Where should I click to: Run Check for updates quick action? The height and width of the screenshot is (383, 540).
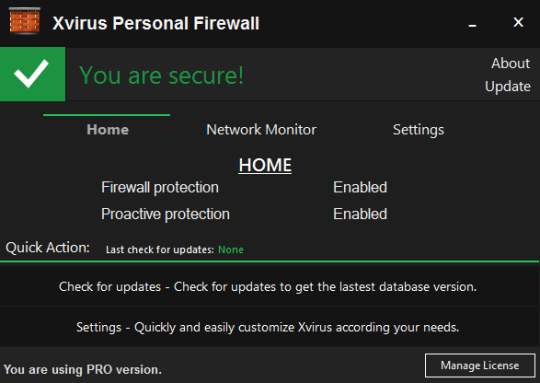click(x=270, y=287)
